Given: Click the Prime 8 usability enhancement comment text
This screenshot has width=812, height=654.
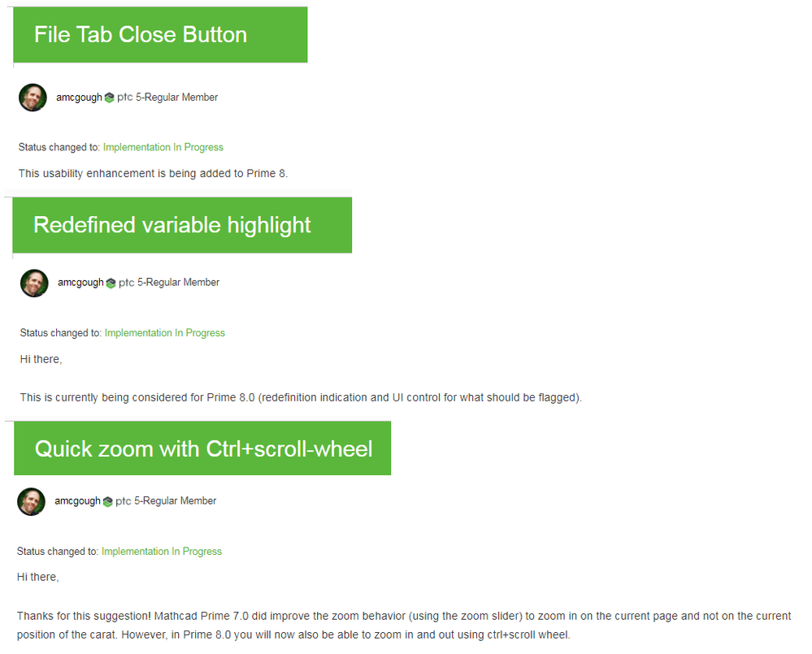Looking at the screenshot, I should [154, 173].
